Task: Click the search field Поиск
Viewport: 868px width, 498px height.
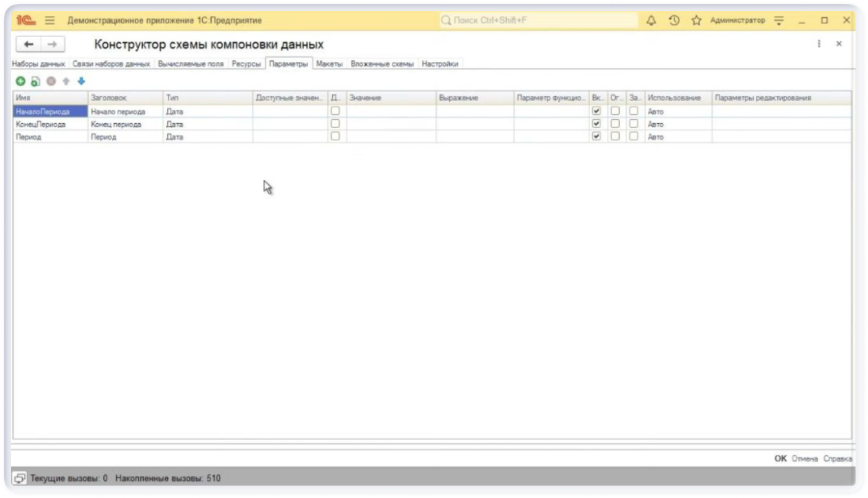Action: pyautogui.click(x=536, y=21)
